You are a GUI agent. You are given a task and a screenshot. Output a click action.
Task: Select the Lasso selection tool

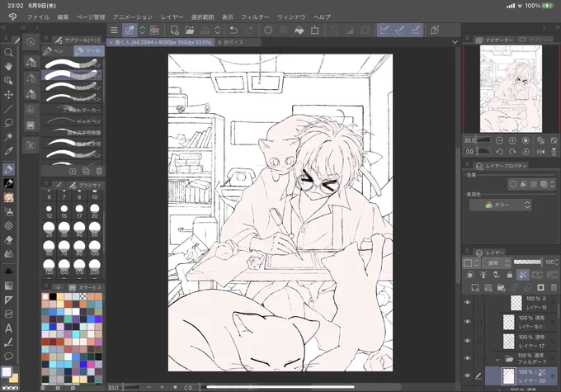(x=8, y=123)
